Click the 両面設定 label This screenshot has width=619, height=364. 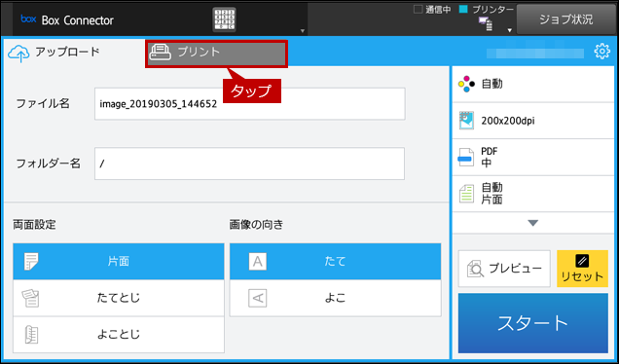click(x=34, y=225)
